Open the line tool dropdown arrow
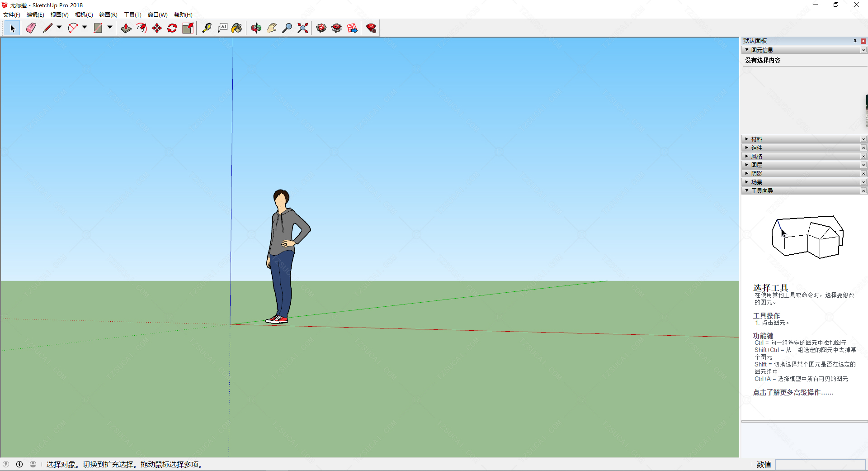 [59, 28]
